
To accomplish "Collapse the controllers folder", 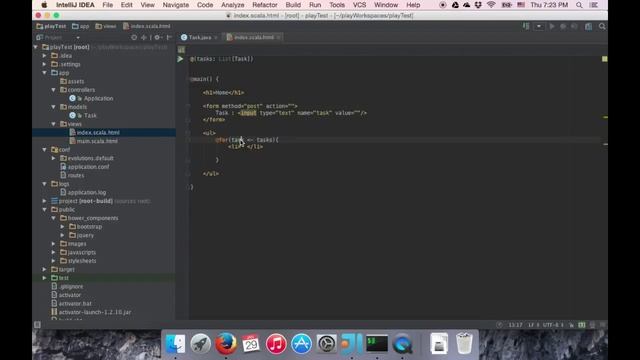I will [53, 90].
